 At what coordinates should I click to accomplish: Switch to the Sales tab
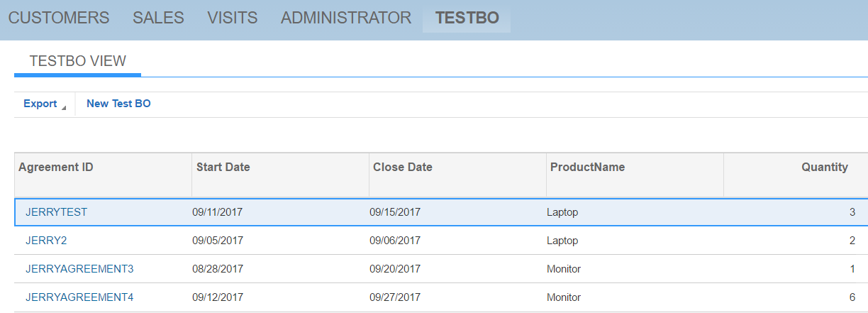coord(158,18)
